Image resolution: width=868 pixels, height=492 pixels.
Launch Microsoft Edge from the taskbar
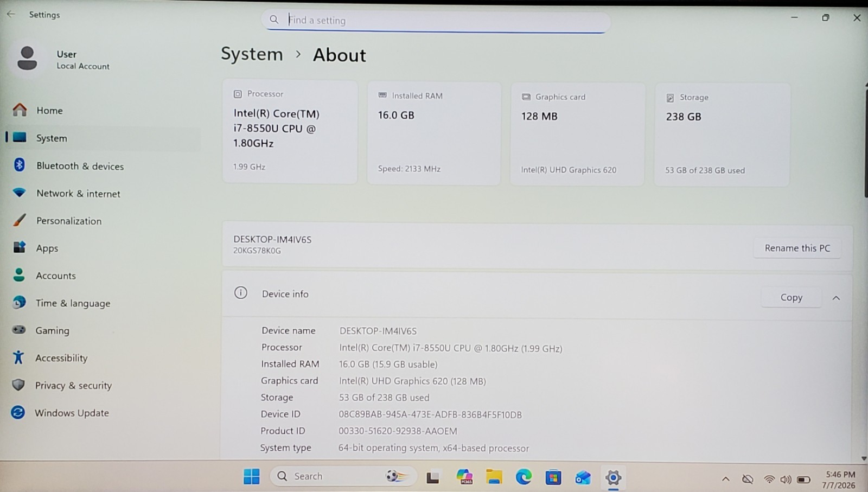(x=524, y=477)
